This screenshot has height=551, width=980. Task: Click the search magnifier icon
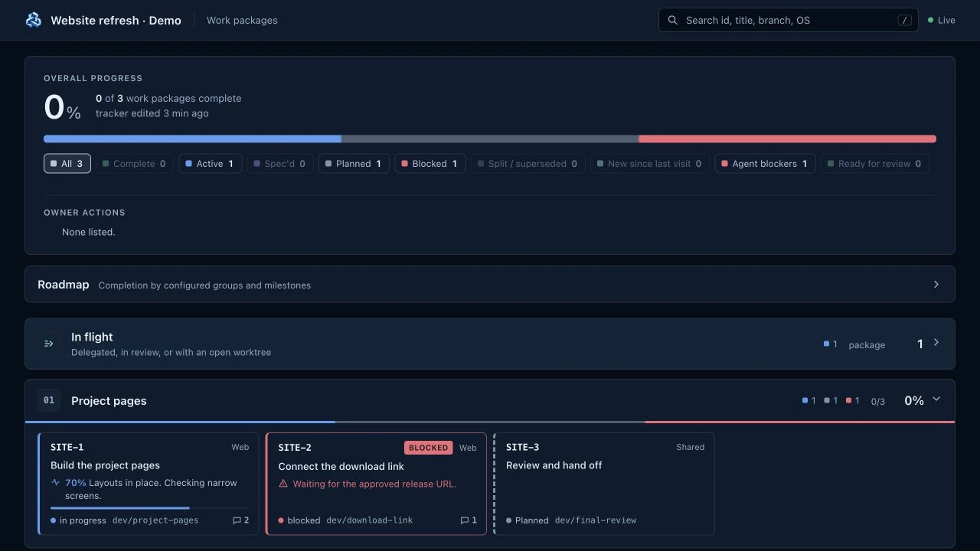[672, 20]
